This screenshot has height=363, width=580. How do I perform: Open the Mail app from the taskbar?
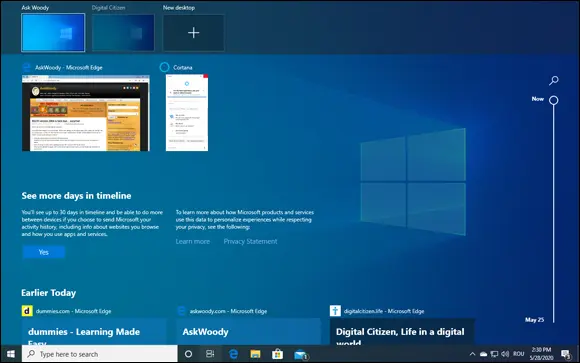point(301,354)
